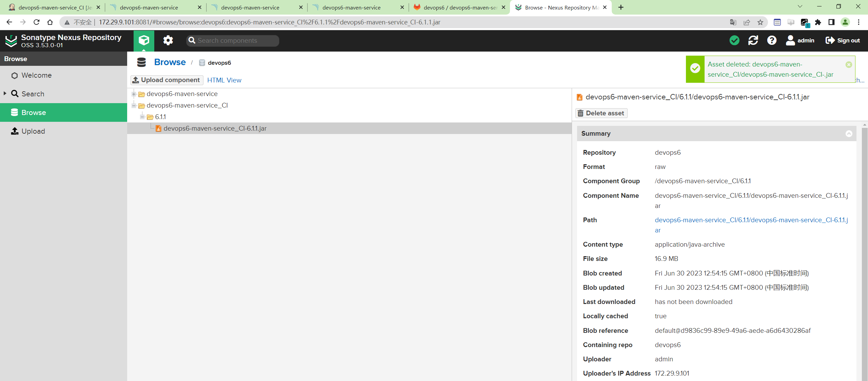Click the Blob reference value

[733, 331]
